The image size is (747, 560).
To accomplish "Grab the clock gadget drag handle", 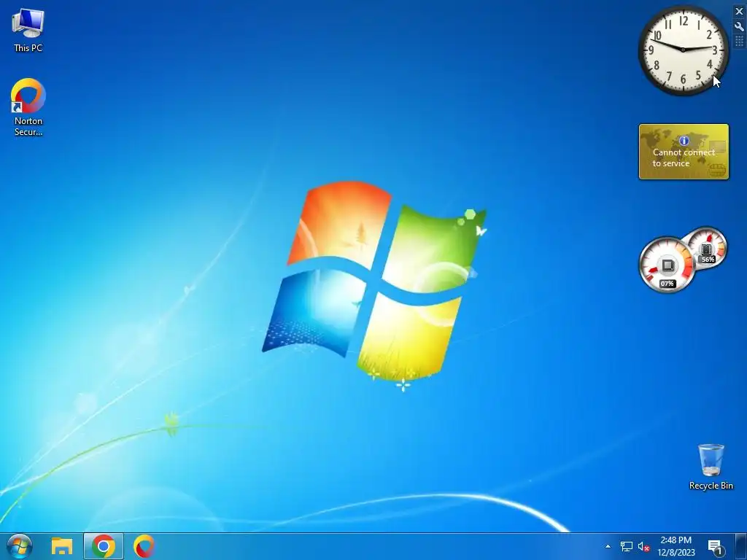I will [x=739, y=41].
